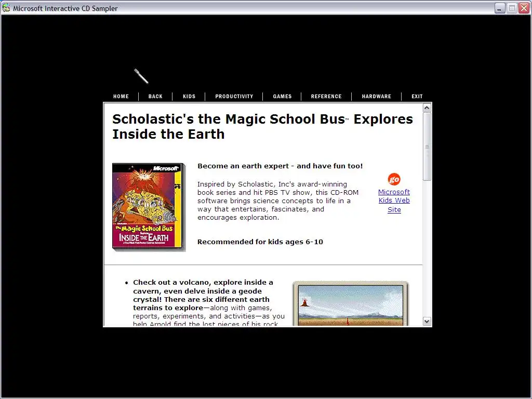532x399 pixels.
Task: Go BACK using the navigation bar
Action: pyautogui.click(x=155, y=96)
